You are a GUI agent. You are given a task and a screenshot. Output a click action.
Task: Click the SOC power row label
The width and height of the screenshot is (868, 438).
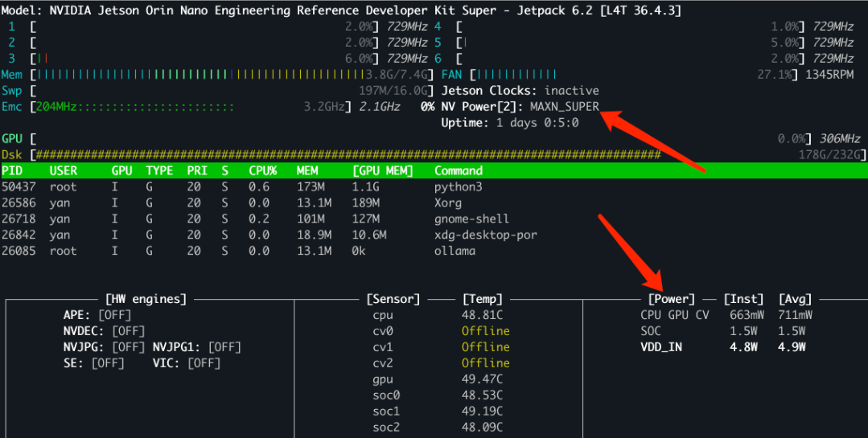pyautogui.click(x=651, y=331)
